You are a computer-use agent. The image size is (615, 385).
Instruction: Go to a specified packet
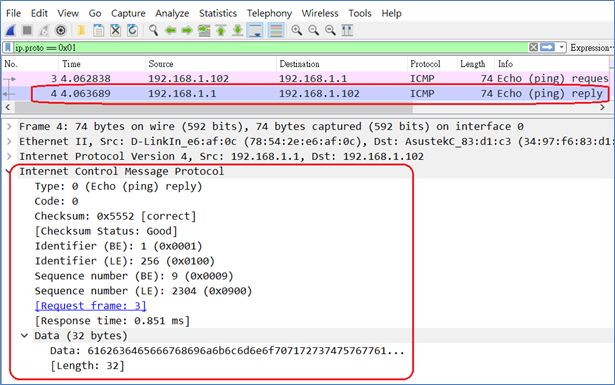(x=204, y=30)
